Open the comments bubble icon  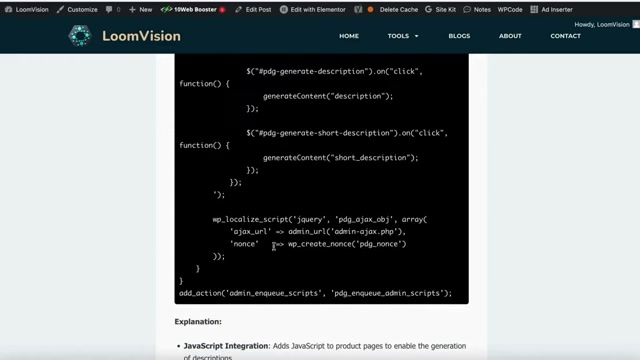[109, 9]
